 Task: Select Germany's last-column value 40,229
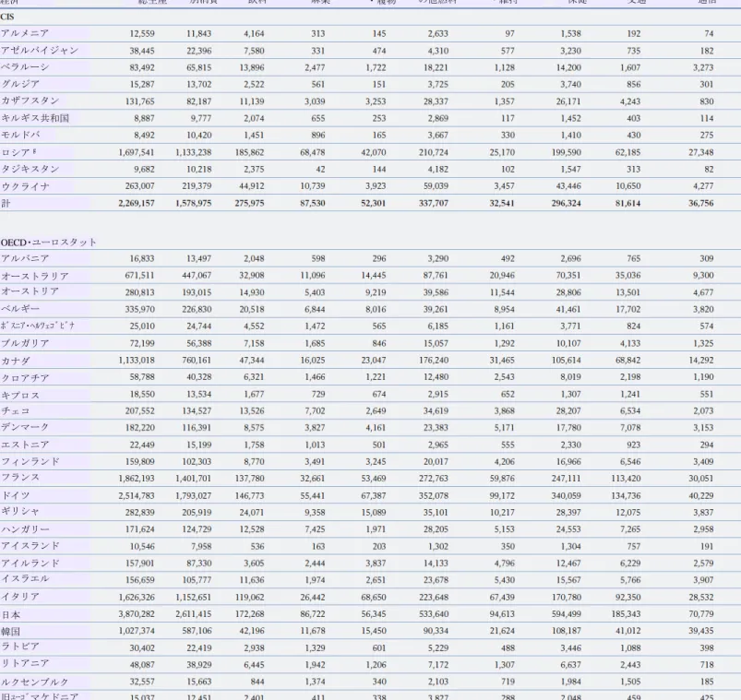coord(700,495)
